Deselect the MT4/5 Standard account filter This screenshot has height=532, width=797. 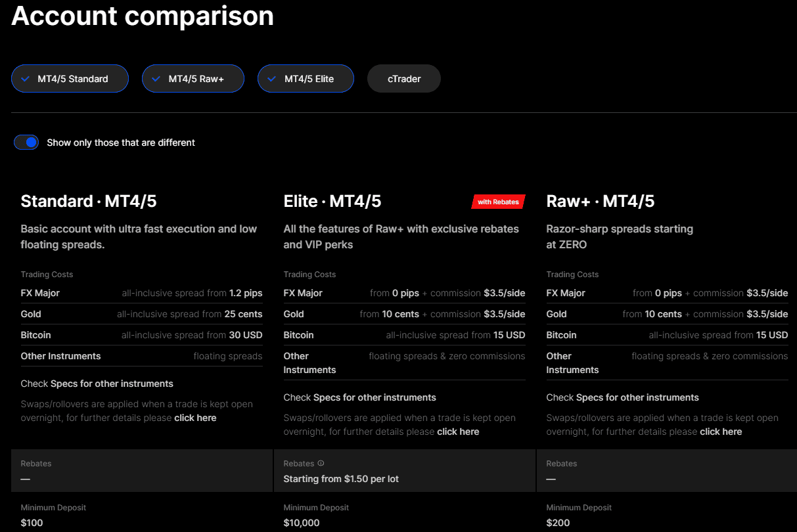70,78
